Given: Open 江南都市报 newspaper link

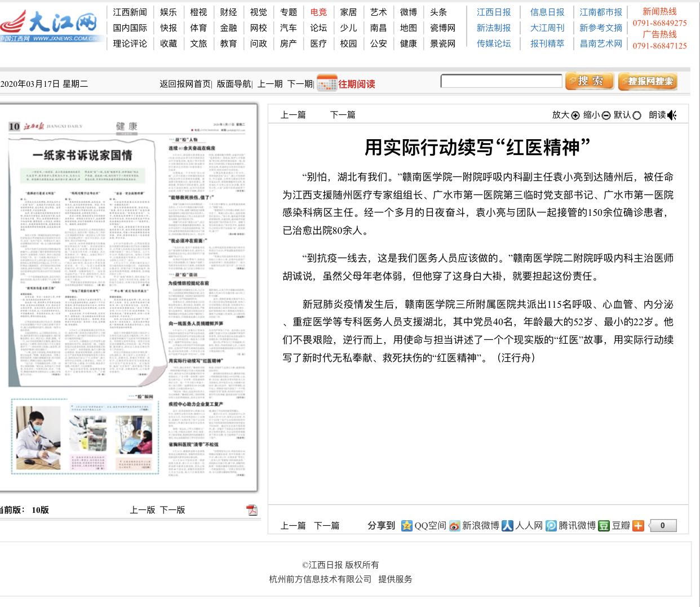Looking at the screenshot, I should [x=601, y=12].
